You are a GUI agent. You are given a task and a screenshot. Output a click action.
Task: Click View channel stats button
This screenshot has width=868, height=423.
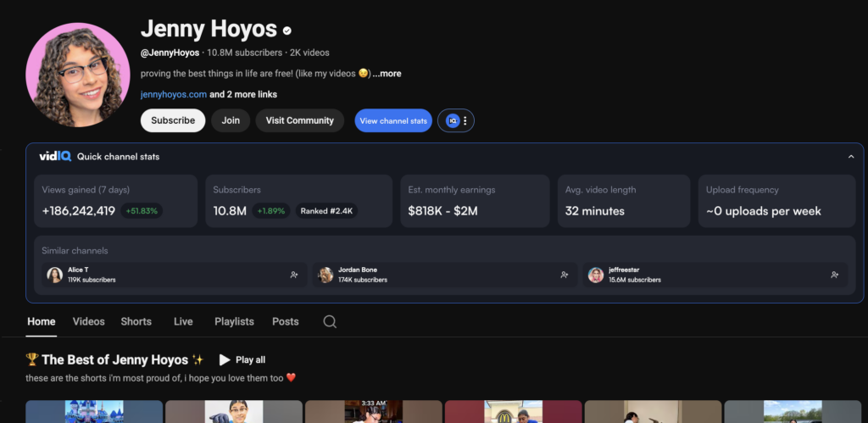(x=393, y=120)
